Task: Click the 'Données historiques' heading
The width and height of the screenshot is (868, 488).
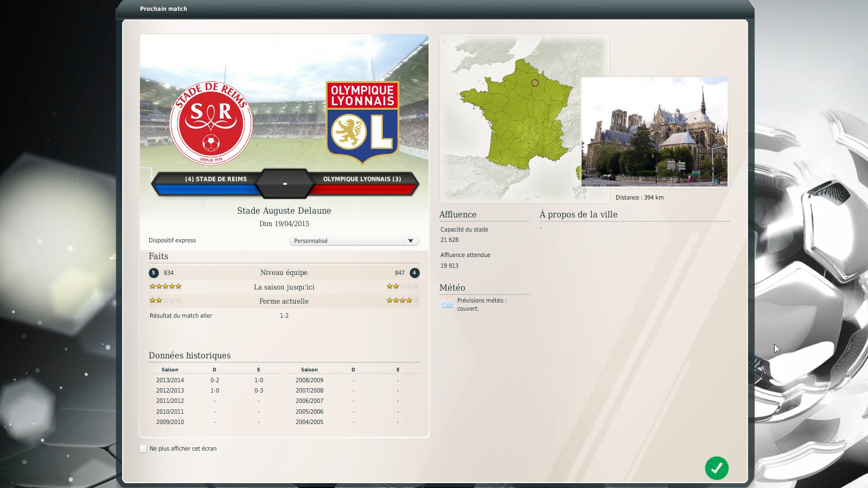Action: click(x=190, y=356)
